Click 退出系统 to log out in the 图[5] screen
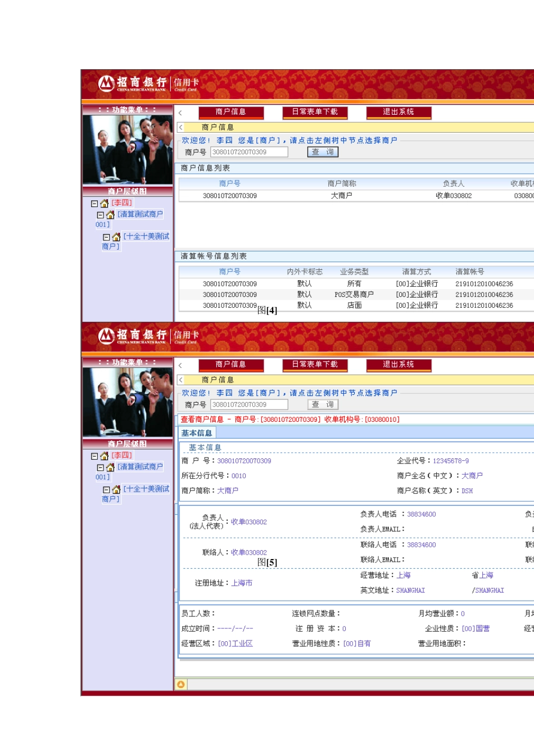 tap(399, 364)
